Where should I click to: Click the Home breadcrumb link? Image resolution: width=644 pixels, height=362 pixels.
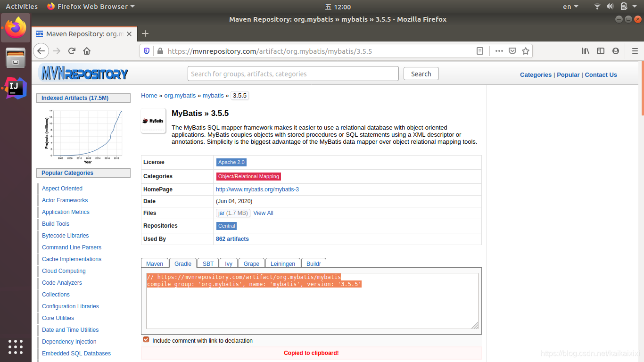tap(149, 95)
